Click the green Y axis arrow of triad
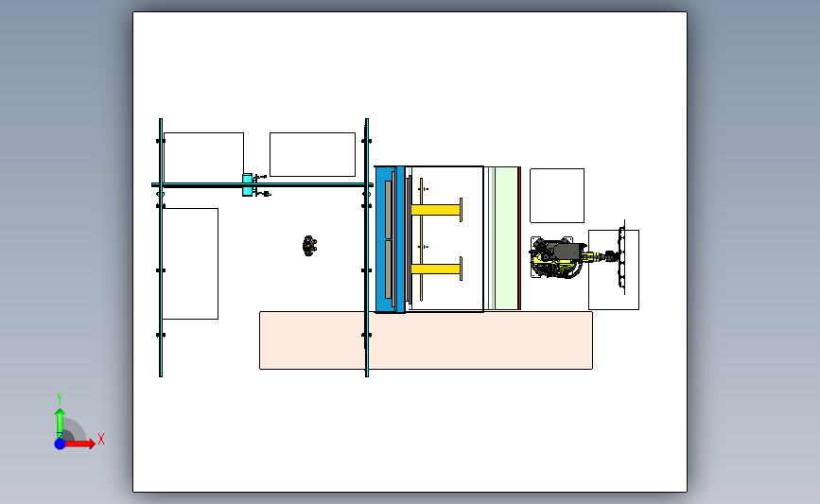The width and height of the screenshot is (820, 504). (x=60, y=424)
